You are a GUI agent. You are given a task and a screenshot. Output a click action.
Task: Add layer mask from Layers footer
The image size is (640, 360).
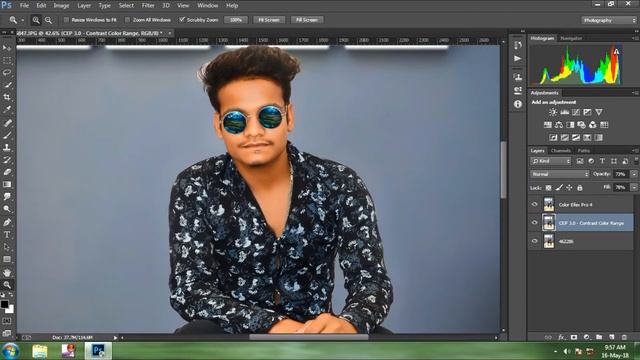(574, 337)
